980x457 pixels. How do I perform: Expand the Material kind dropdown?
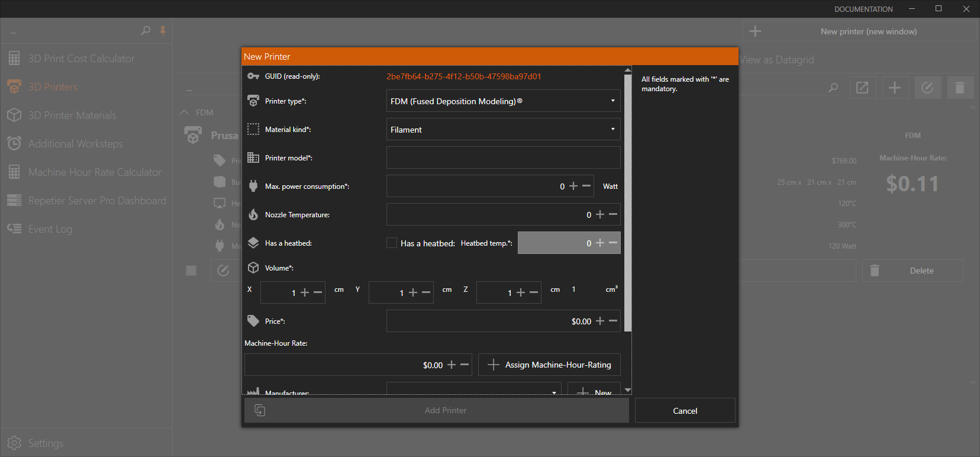click(x=503, y=130)
